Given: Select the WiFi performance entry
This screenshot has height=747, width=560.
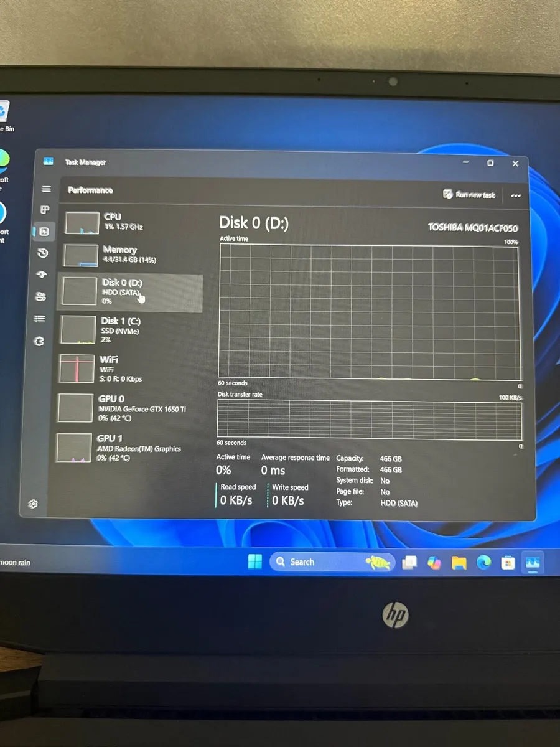Looking at the screenshot, I should 128,369.
